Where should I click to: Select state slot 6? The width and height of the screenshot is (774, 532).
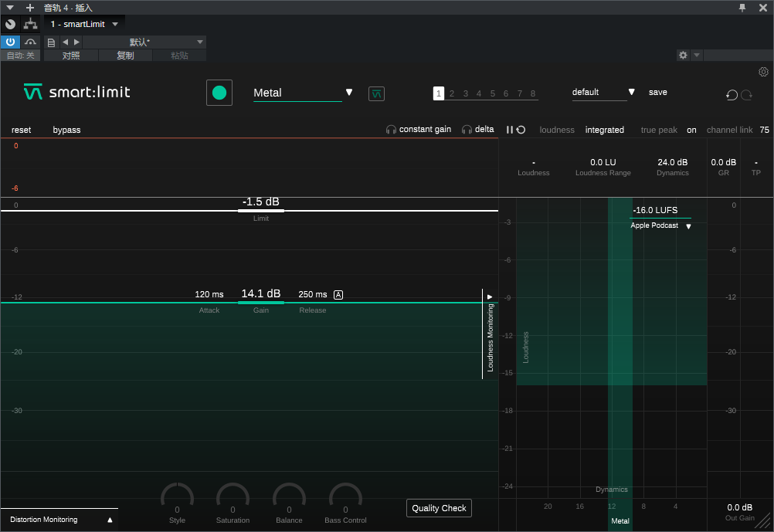click(506, 93)
